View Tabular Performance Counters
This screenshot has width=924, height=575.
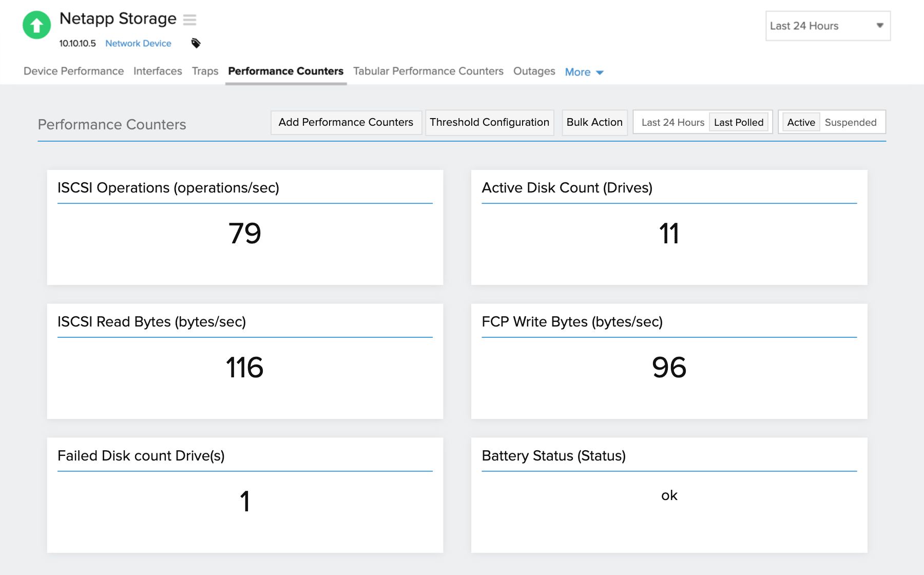428,71
